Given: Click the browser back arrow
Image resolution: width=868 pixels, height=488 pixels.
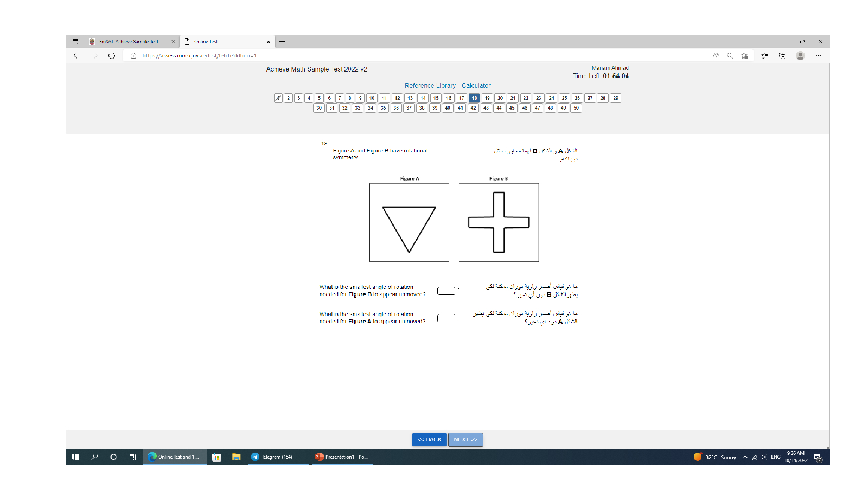Looking at the screenshot, I should [x=76, y=55].
